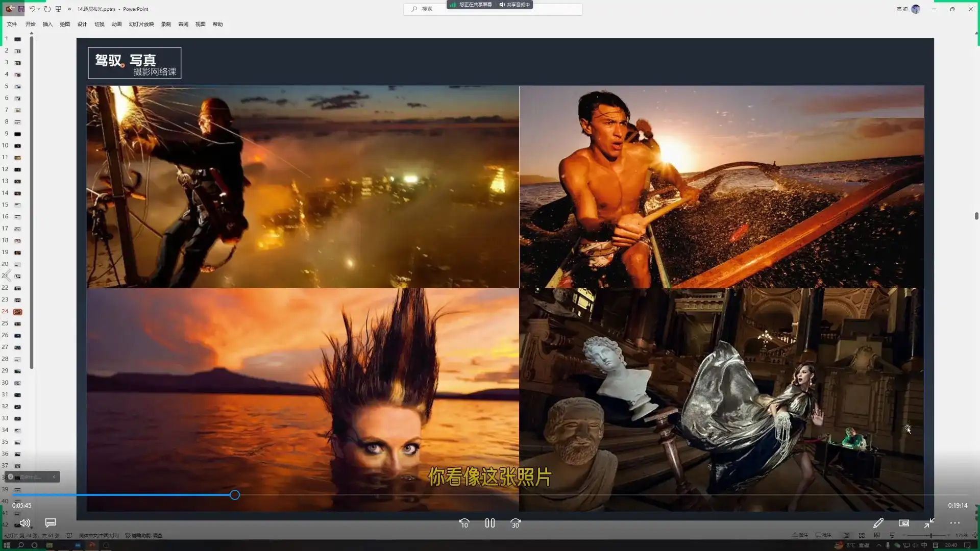Click the save icon in title bar

click(x=21, y=9)
